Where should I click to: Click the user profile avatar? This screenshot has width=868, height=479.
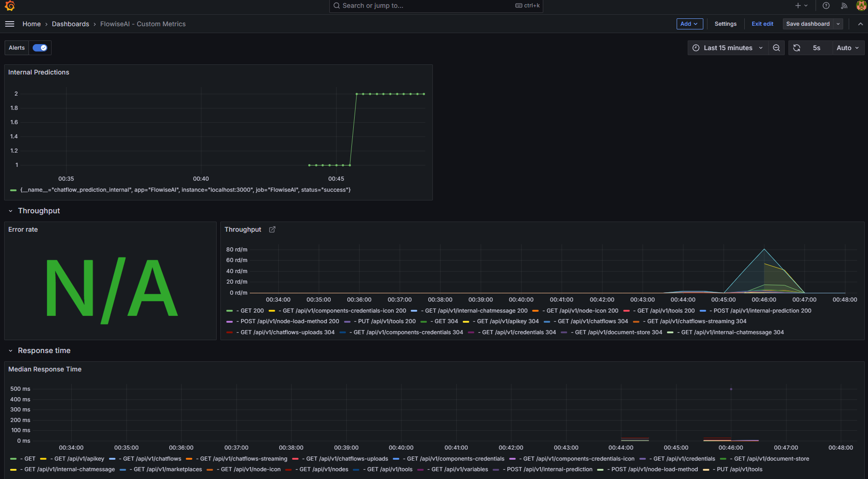point(861,6)
